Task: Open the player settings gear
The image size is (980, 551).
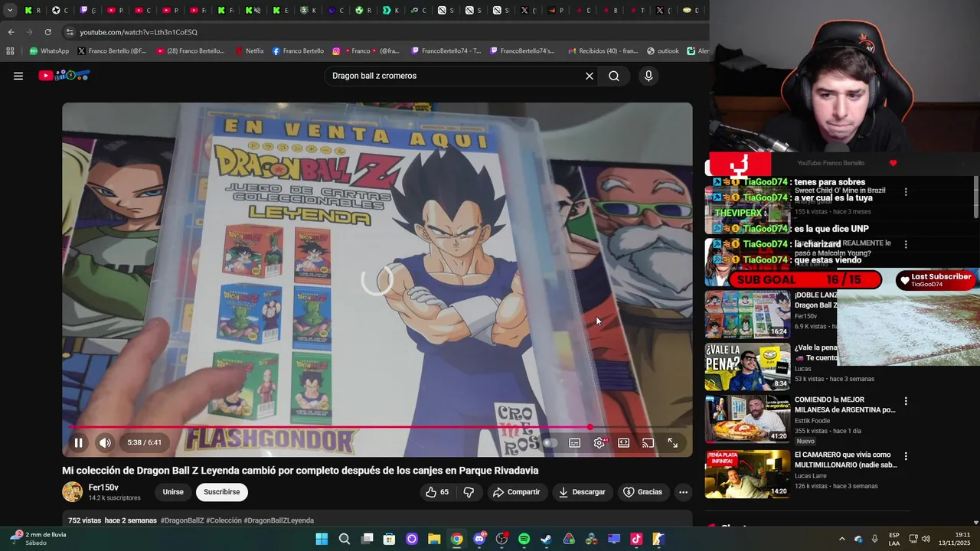Action: [599, 442]
